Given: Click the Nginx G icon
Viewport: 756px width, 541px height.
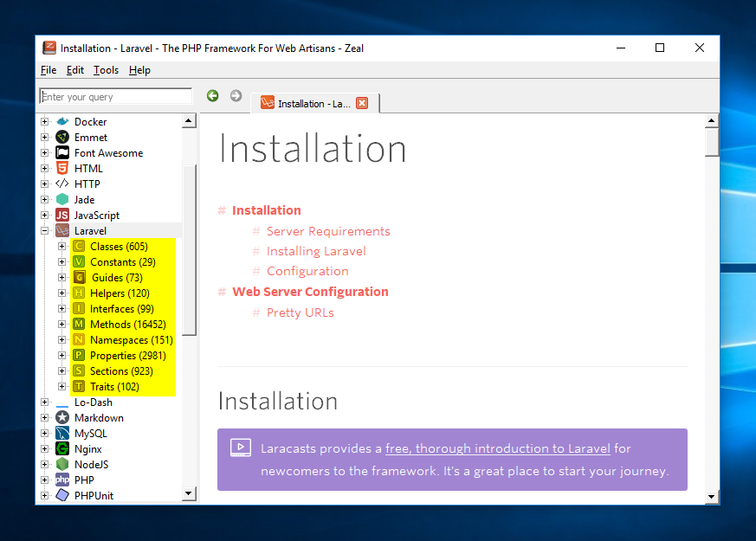Looking at the screenshot, I should [62, 448].
